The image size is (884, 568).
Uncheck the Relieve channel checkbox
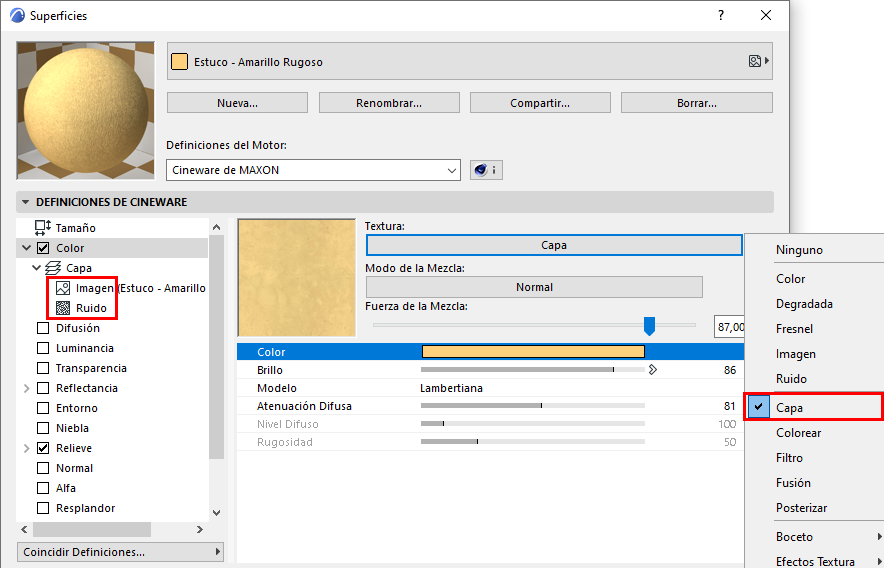pos(43,448)
